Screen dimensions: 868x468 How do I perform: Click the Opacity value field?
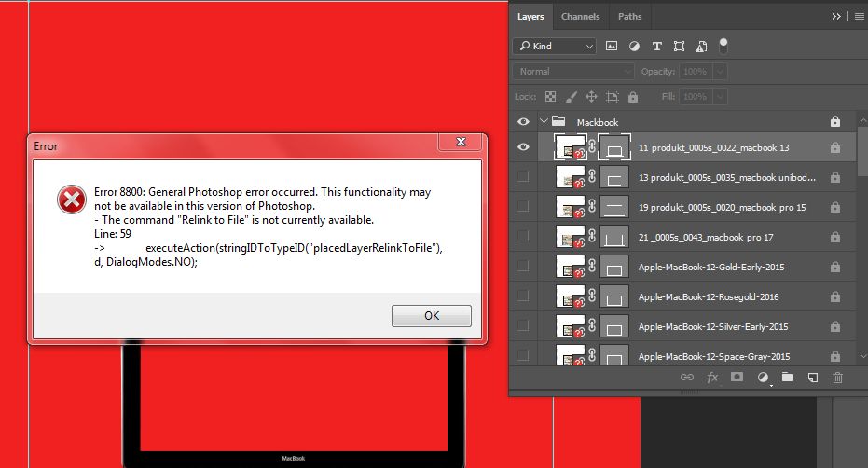(696, 72)
